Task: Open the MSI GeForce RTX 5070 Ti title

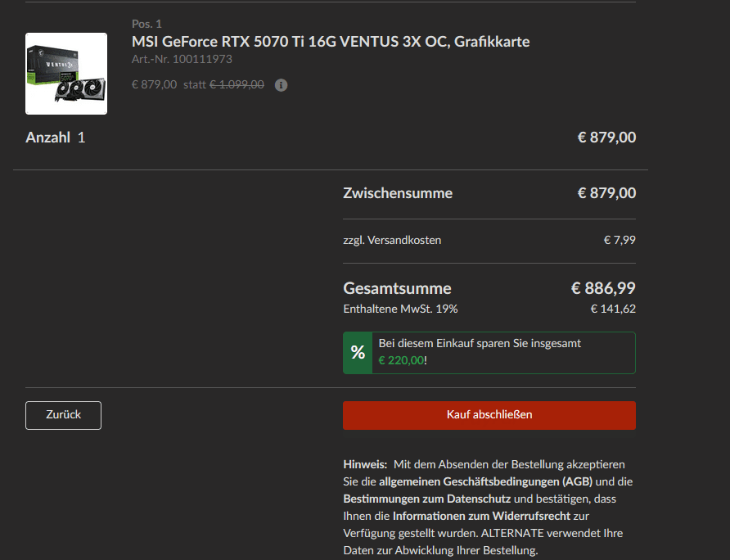Action: pos(331,41)
